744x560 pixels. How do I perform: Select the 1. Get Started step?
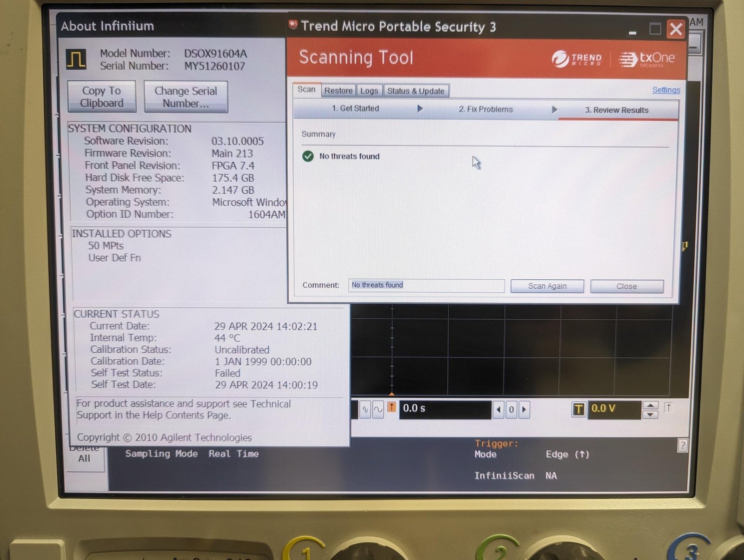pyautogui.click(x=355, y=108)
